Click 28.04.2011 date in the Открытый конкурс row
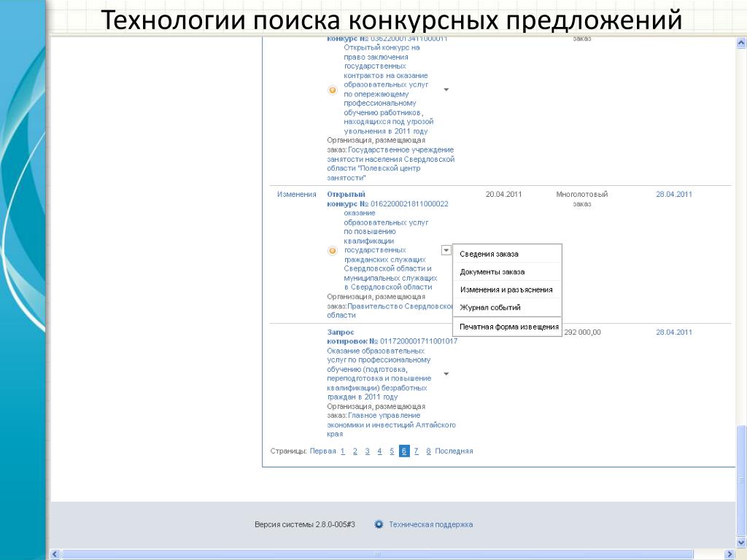Screen dimensions: 747x560 pos(673,194)
